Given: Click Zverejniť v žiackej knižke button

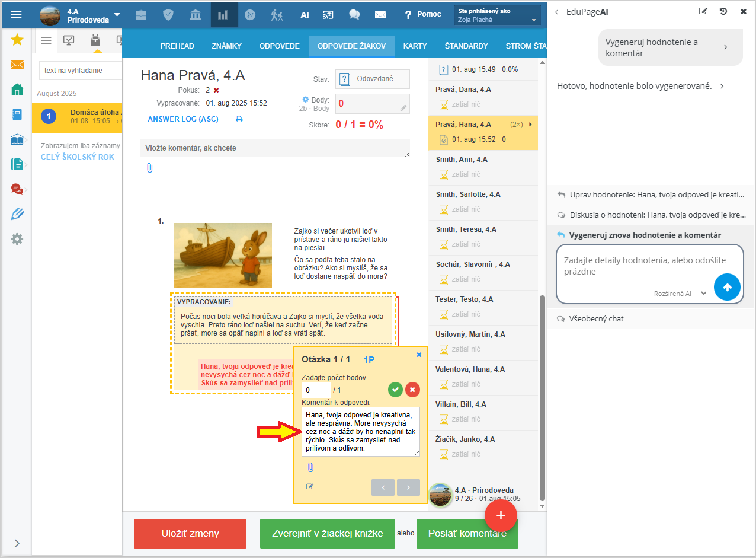Looking at the screenshot, I should (327, 533).
